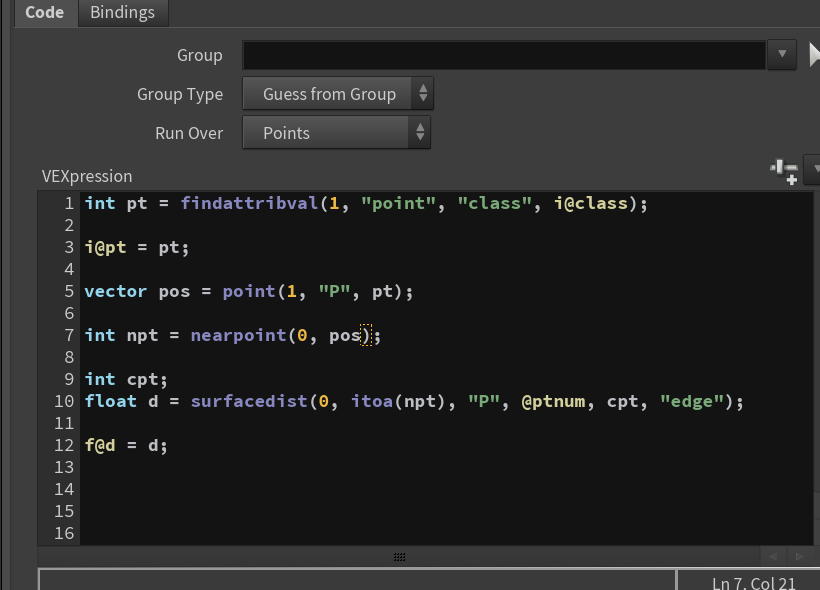820x590 pixels.
Task: Open the Group dropdown arrow
Action: [782, 54]
